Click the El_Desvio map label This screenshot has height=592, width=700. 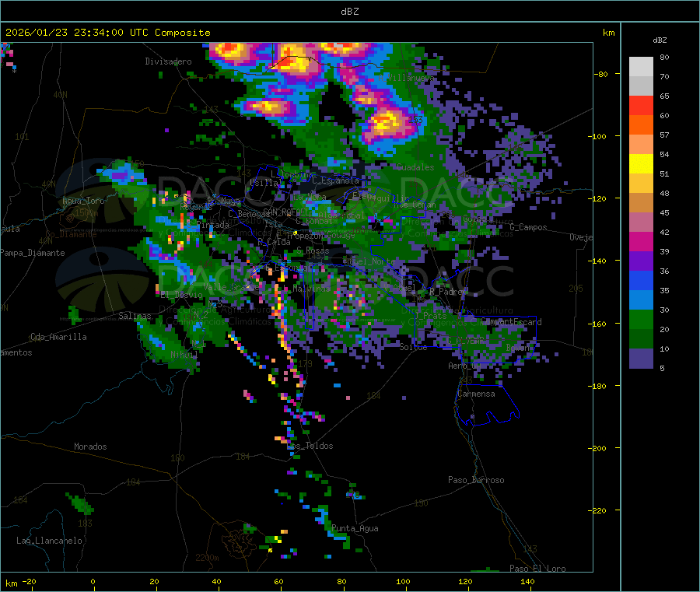pos(182,295)
